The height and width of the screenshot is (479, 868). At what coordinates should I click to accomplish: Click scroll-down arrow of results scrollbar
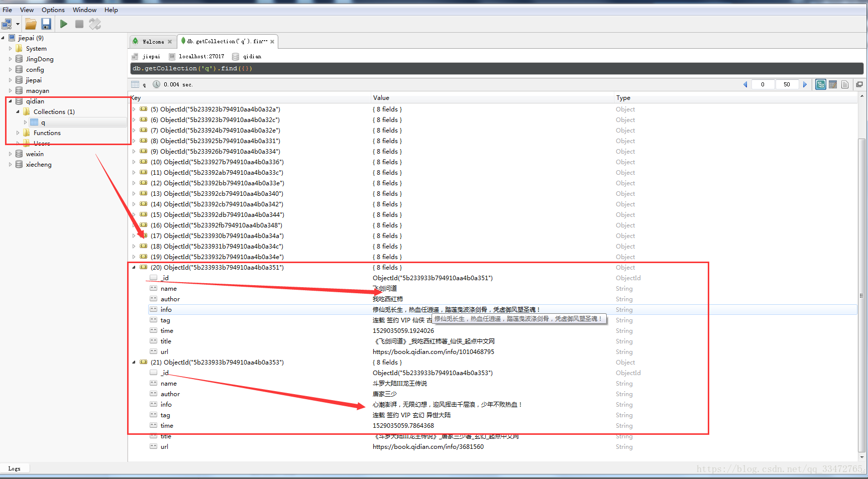coord(862,457)
